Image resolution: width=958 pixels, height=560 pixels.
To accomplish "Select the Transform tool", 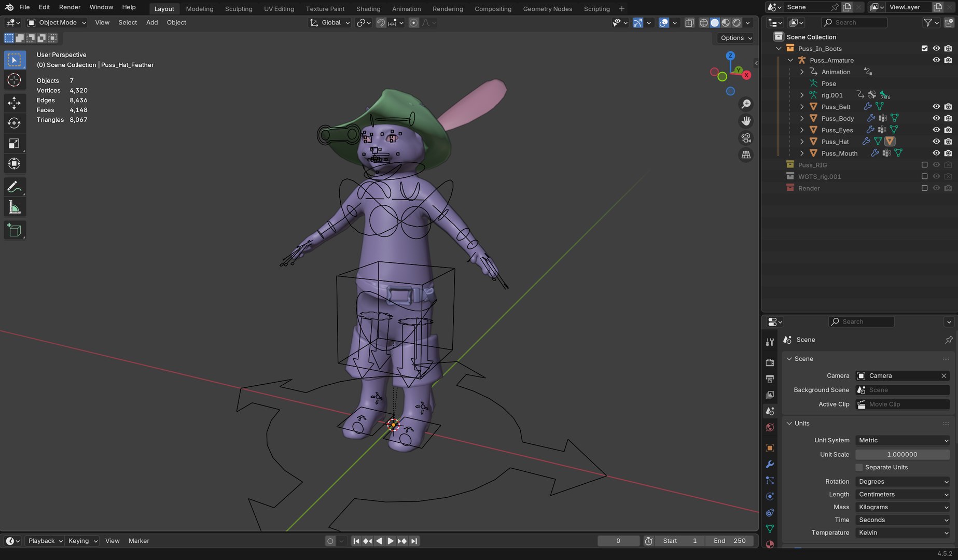I will (x=15, y=164).
